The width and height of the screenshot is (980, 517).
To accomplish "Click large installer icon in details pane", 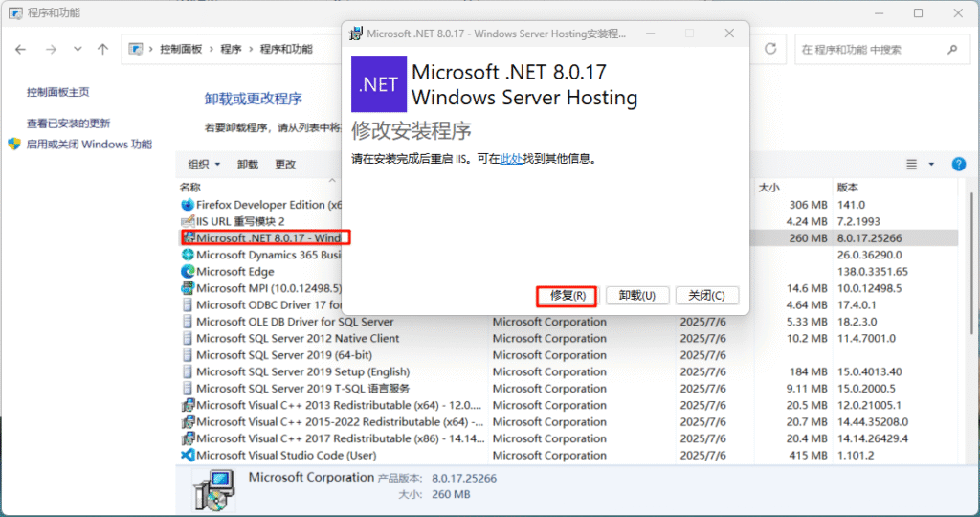I will coord(213,491).
